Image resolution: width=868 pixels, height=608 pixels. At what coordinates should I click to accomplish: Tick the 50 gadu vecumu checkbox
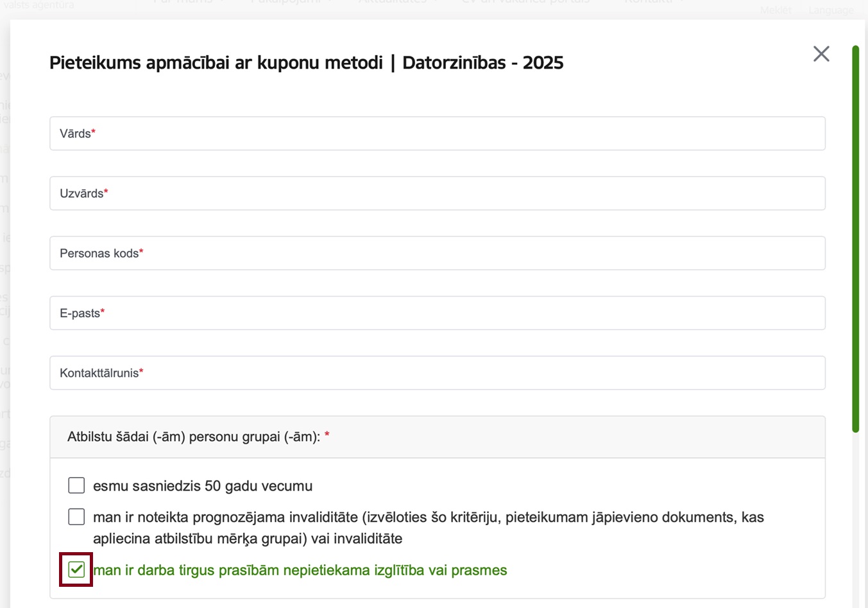pos(76,485)
